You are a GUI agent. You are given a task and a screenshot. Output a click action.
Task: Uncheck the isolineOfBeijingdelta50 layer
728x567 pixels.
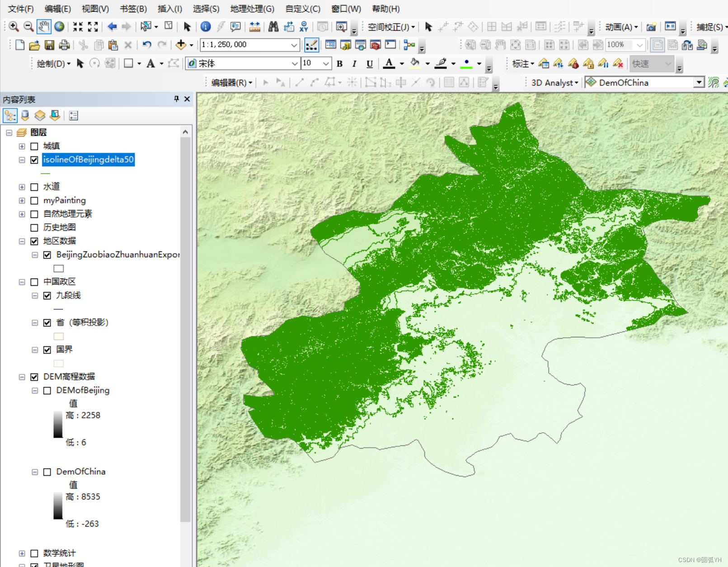click(x=34, y=160)
